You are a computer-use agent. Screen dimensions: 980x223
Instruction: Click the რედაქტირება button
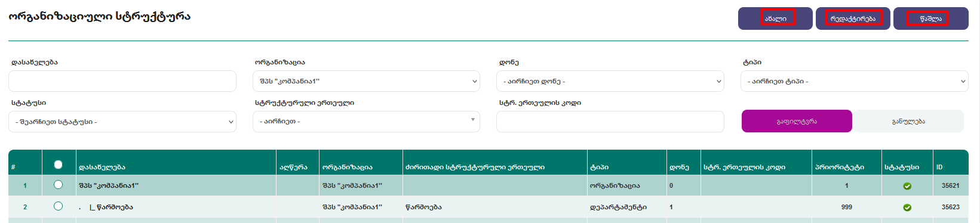coord(853,18)
